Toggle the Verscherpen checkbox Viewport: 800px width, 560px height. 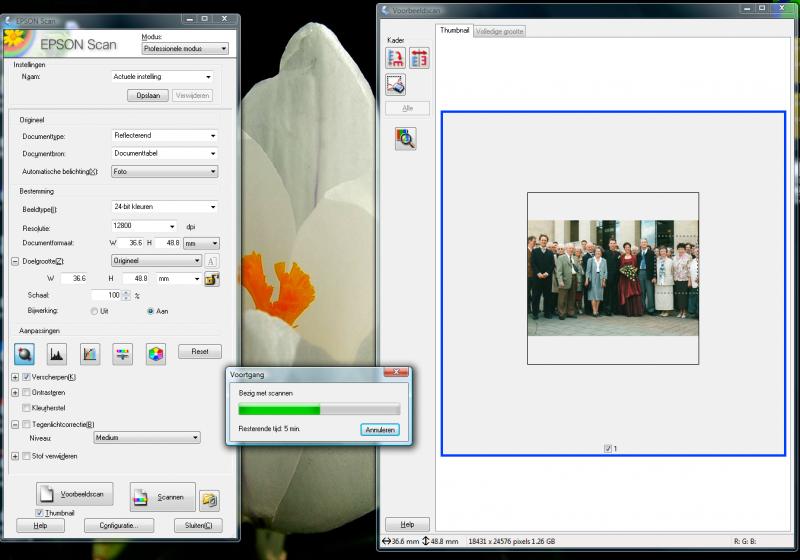coord(26,377)
